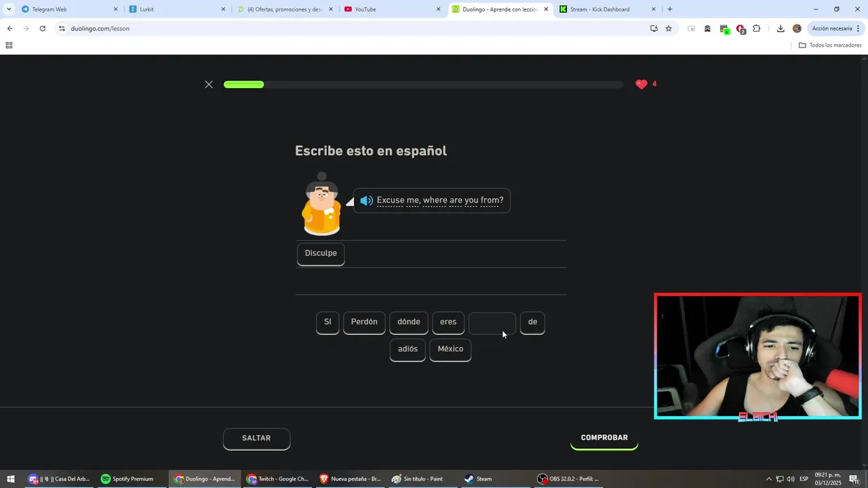Open the tab search dropdown arrow

click(x=9, y=9)
